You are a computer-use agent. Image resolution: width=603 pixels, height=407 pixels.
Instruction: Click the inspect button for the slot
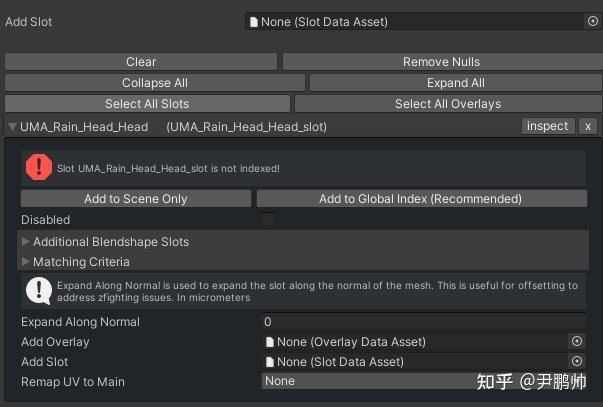547,126
